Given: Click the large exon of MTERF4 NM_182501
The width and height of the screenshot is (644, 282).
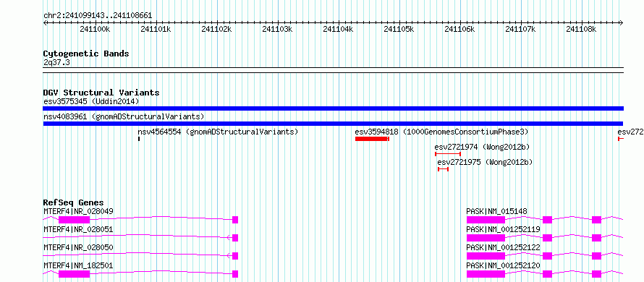Looking at the screenshot, I should pos(75,274).
